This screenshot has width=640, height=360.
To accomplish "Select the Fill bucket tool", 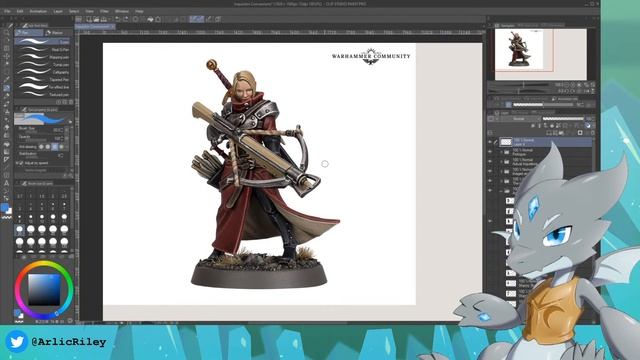I will tap(7, 144).
